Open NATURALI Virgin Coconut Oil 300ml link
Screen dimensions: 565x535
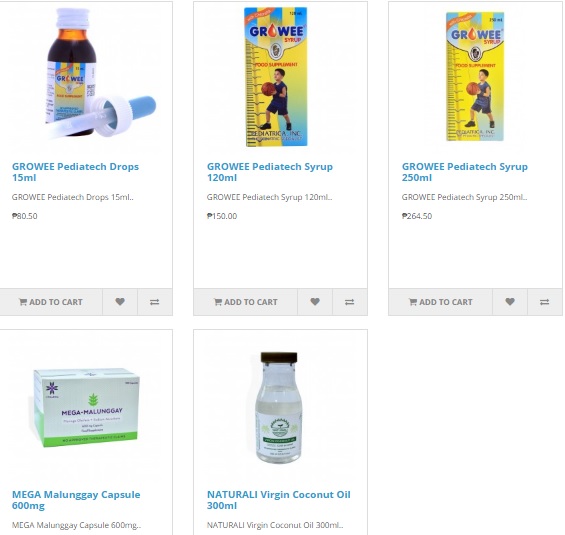[x=279, y=500]
